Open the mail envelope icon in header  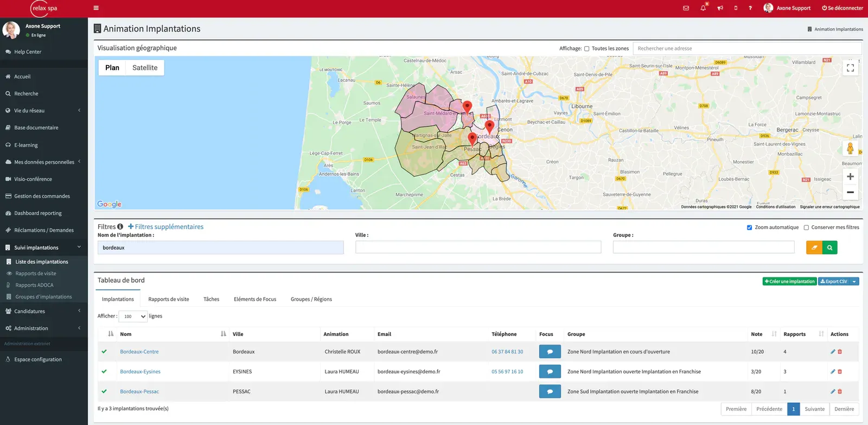[x=686, y=8]
